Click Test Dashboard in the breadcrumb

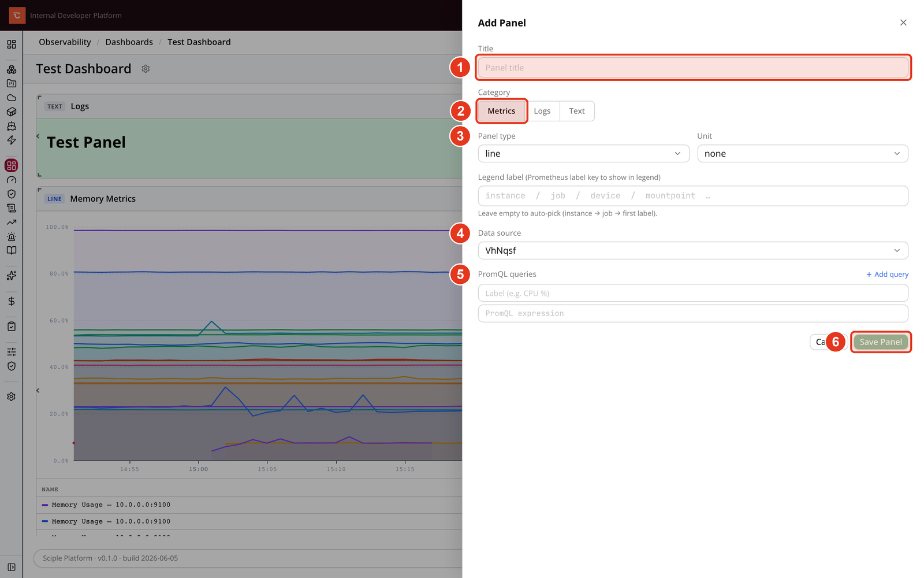pos(199,42)
